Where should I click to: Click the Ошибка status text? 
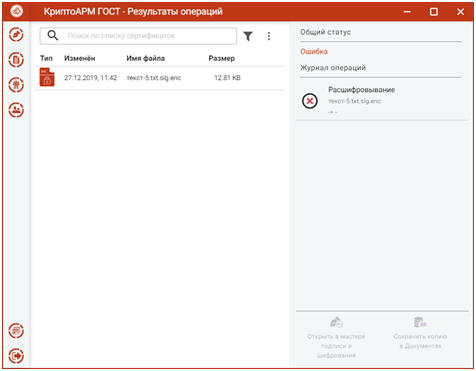click(314, 51)
